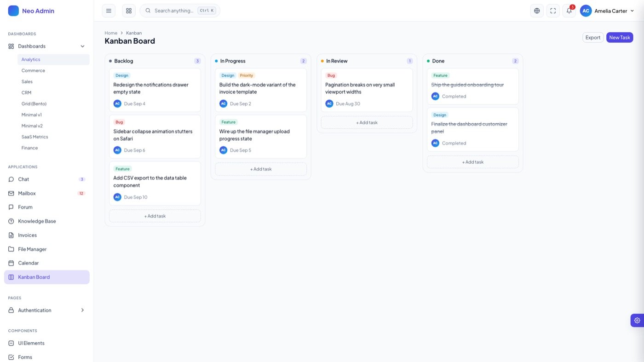This screenshot has height=362, width=644.
Task: Click the Authentication lock icon
Action: click(11, 310)
